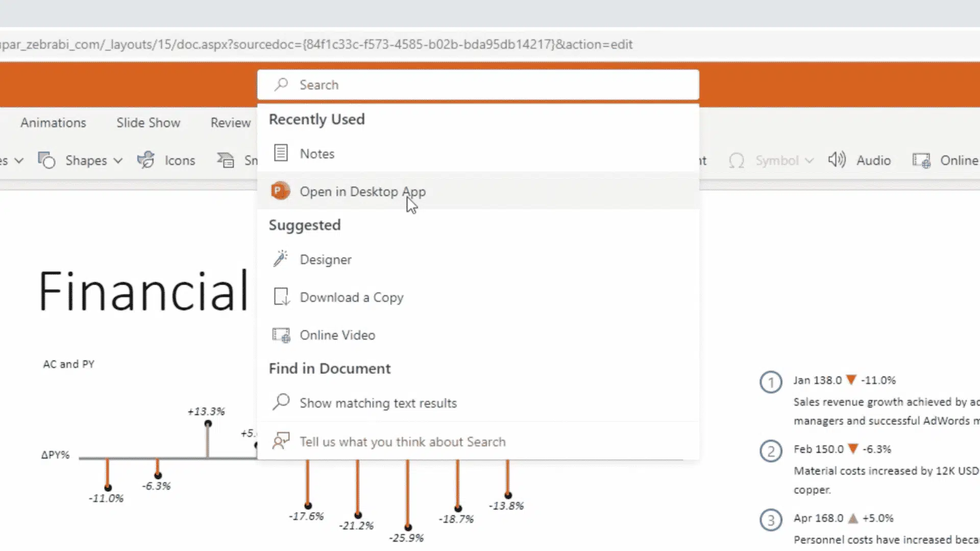
Task: Expand the Shapes dropdown arrow
Action: point(118,161)
